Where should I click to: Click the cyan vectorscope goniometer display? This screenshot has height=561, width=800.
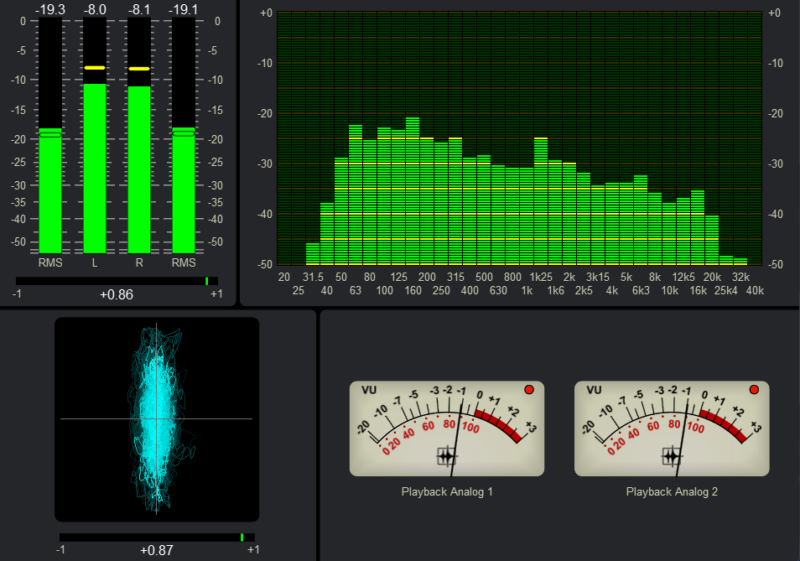point(156,419)
